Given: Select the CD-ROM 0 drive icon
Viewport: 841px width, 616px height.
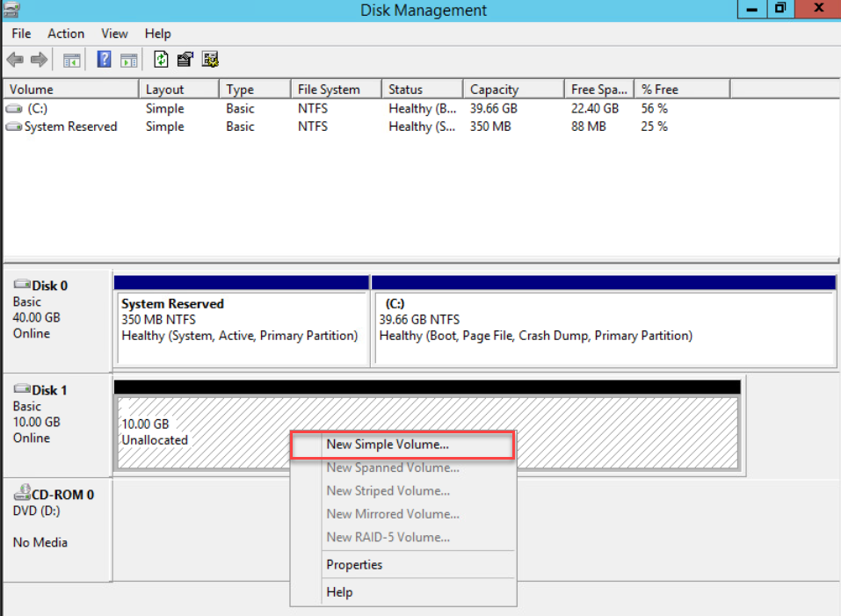Looking at the screenshot, I should point(24,492).
